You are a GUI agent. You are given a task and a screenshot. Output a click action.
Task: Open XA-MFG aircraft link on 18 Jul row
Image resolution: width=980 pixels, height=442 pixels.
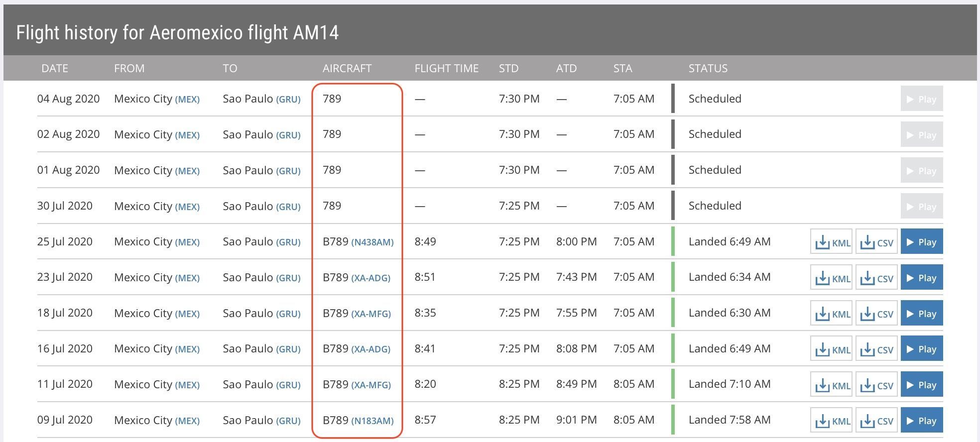point(371,314)
